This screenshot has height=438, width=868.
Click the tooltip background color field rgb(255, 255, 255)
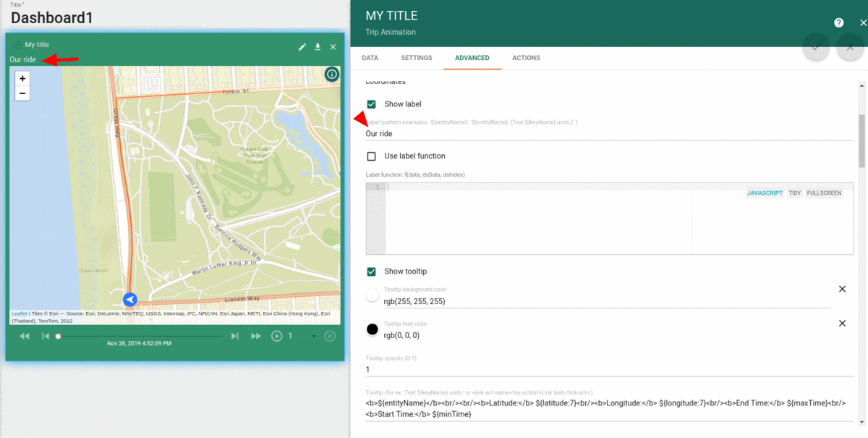[x=607, y=301]
